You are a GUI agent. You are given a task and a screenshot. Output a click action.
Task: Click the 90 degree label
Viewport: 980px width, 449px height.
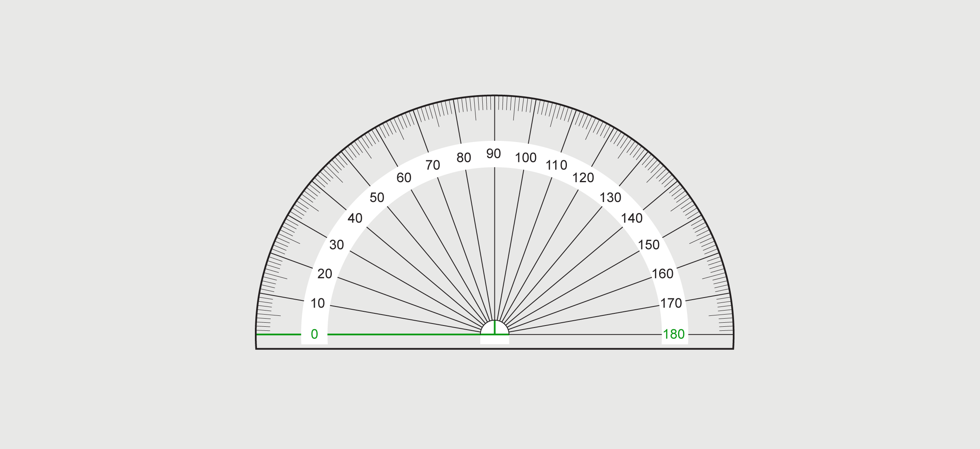[x=494, y=153]
